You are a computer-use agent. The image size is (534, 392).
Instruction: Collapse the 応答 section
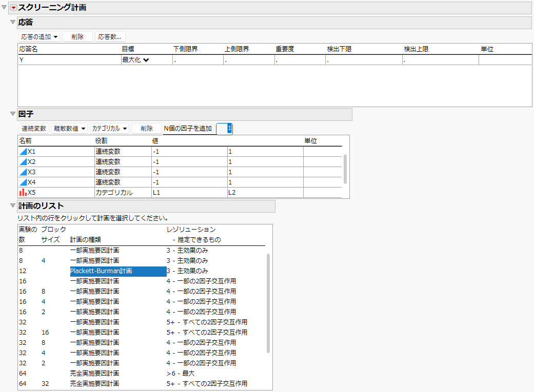click(13, 22)
